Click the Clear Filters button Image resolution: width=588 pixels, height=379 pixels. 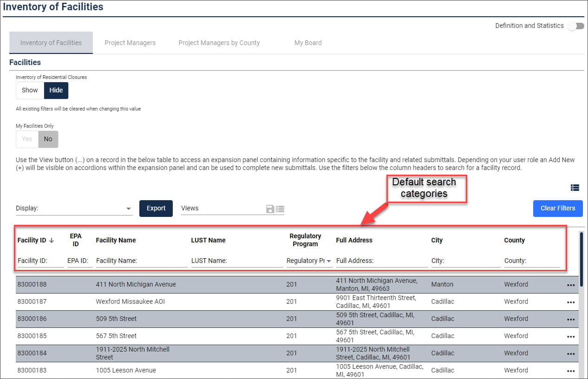click(558, 208)
